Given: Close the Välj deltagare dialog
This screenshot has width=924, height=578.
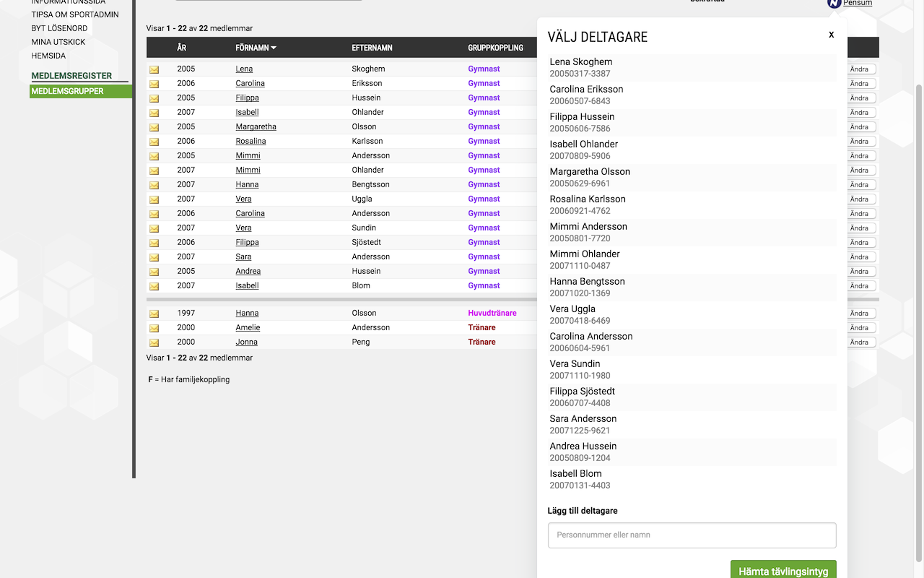Looking at the screenshot, I should click(831, 35).
